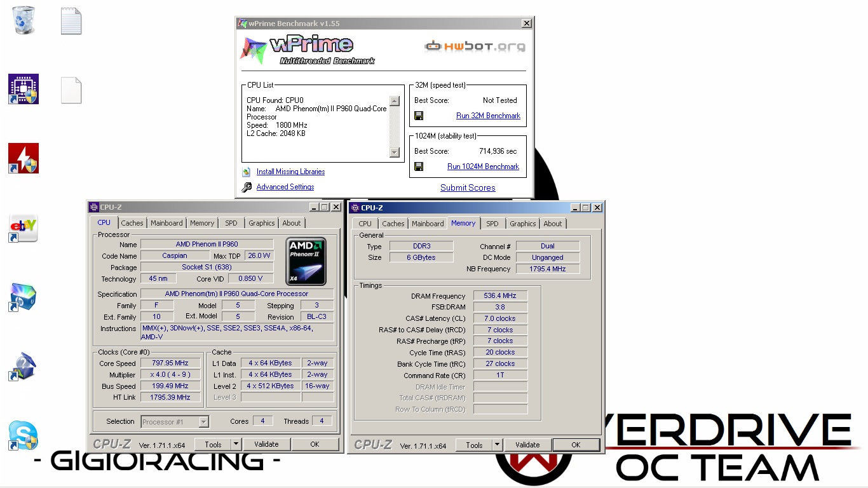Launch the red lightning-bolt shortcut
The width and height of the screenshot is (868, 488).
pos(24,158)
